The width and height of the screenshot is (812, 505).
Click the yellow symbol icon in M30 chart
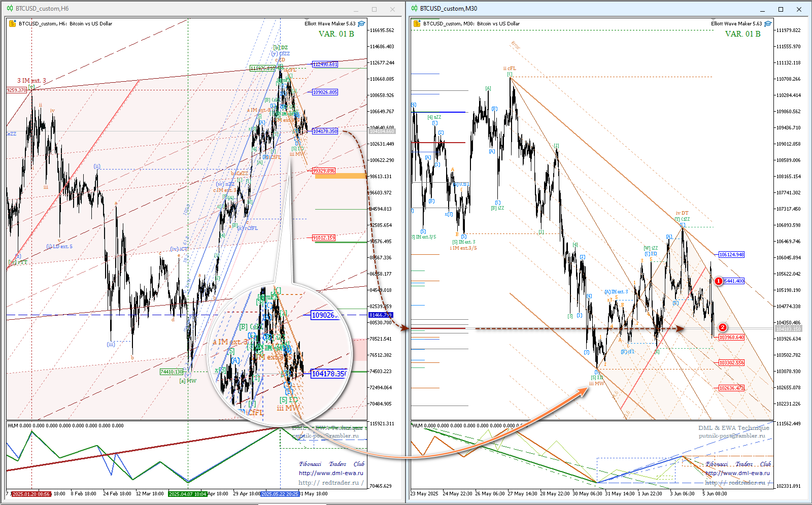[x=417, y=23]
